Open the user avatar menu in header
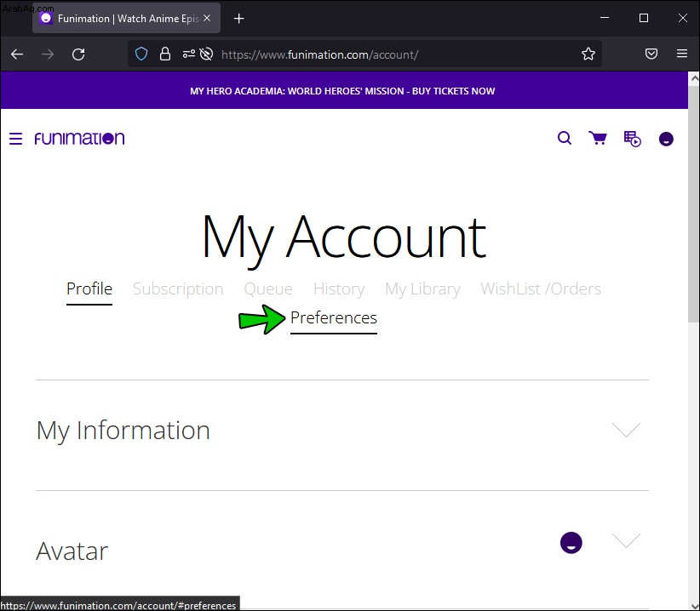This screenshot has height=611, width=700. pos(666,139)
